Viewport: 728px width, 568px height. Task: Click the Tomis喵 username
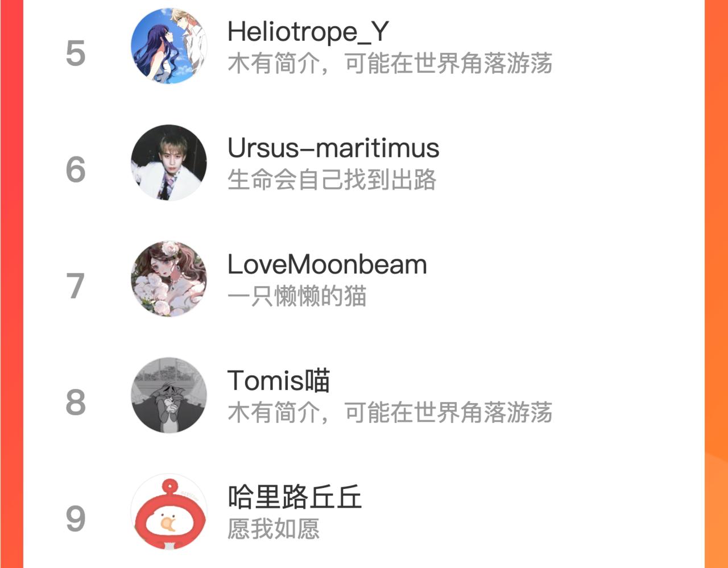(279, 381)
